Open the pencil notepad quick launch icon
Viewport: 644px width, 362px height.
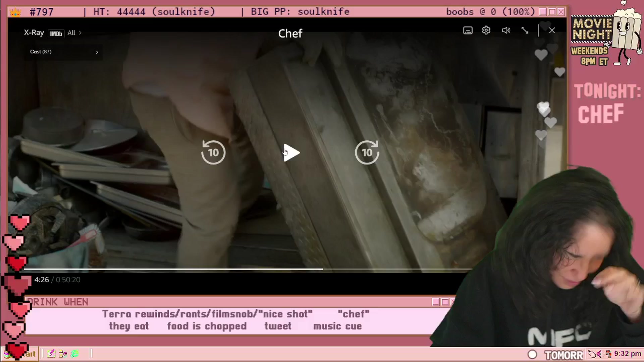51,354
